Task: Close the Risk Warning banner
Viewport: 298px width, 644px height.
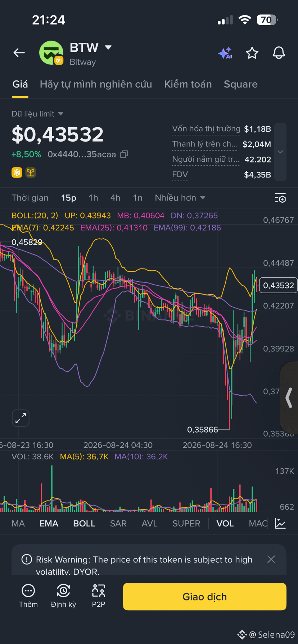Action: coord(271,559)
